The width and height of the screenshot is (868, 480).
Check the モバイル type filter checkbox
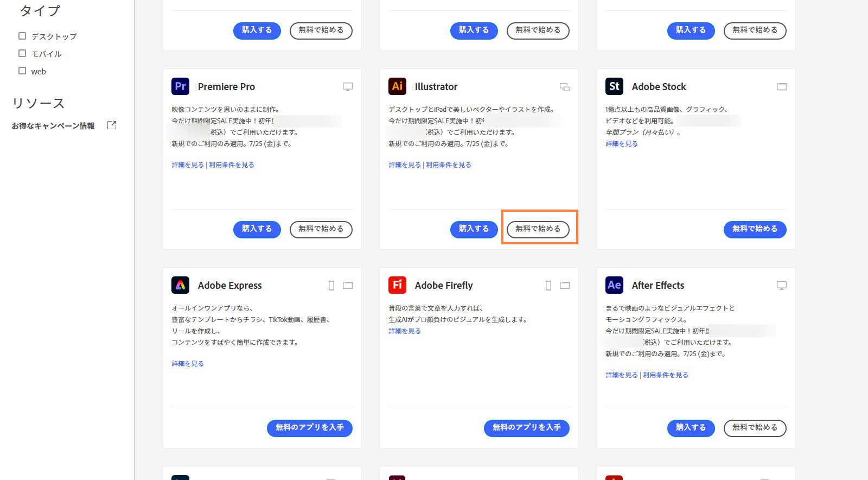tap(22, 53)
